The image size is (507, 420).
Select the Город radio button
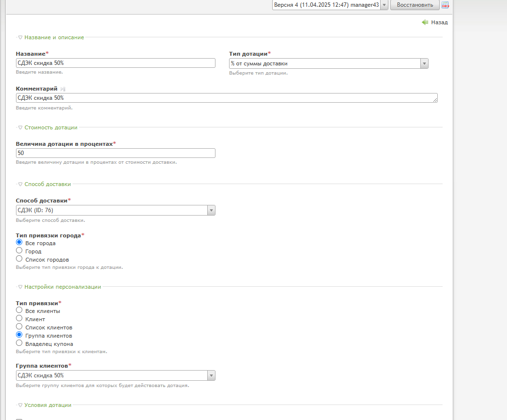pyautogui.click(x=19, y=250)
